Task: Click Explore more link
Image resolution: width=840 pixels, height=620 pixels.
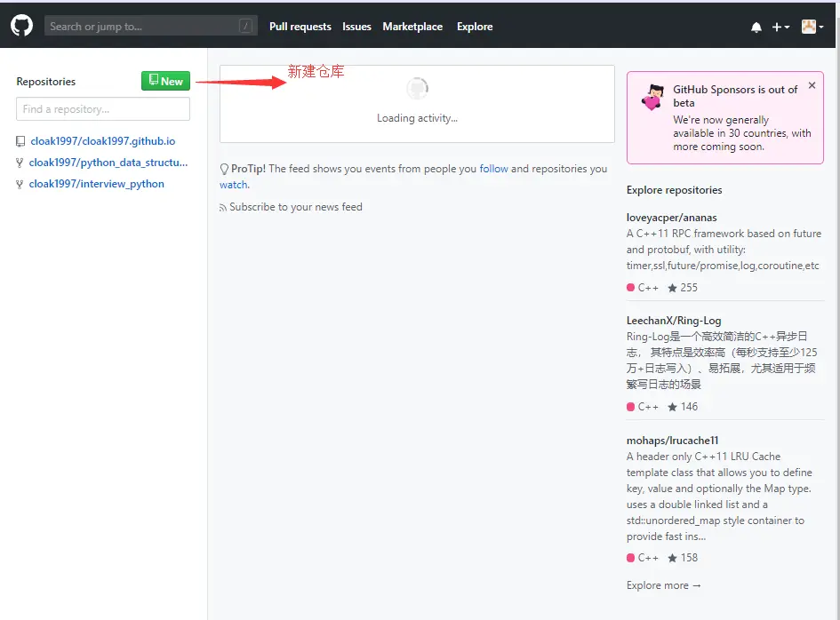Action: [663, 585]
